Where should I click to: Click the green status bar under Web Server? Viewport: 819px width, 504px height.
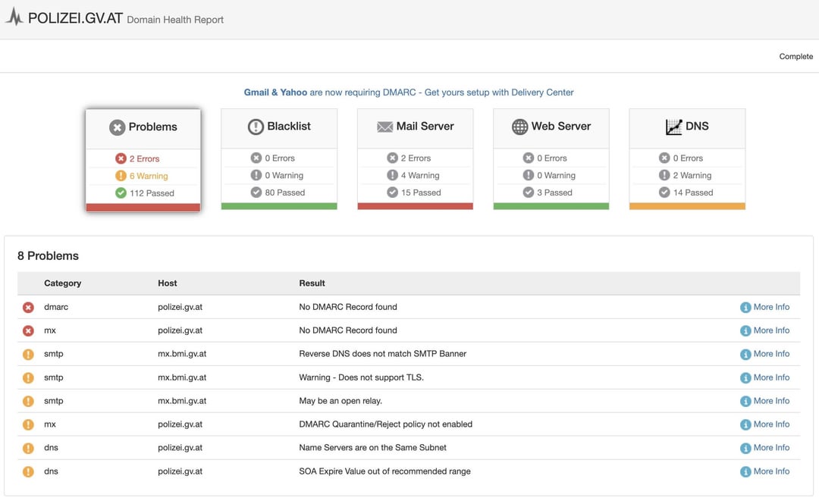(551, 206)
